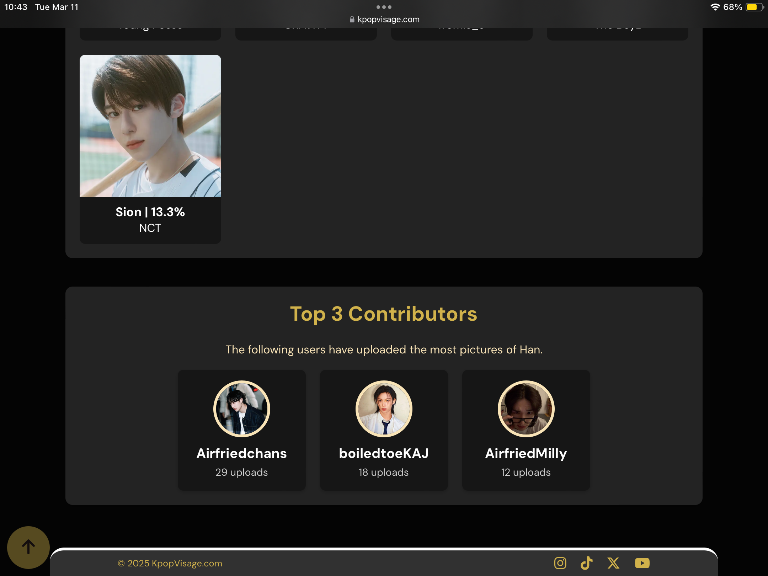Click the '12 uploads' text
Screen dimensions: 768x576
click(x=526, y=473)
